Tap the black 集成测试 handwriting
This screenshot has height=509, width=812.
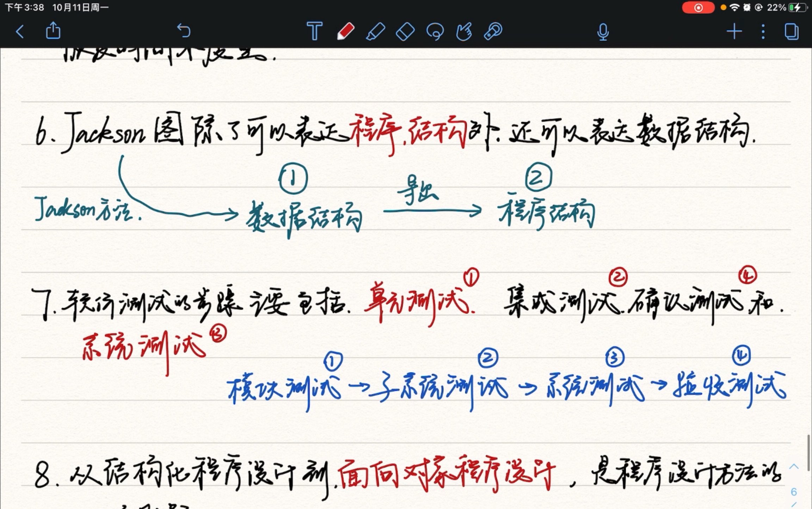tap(562, 304)
